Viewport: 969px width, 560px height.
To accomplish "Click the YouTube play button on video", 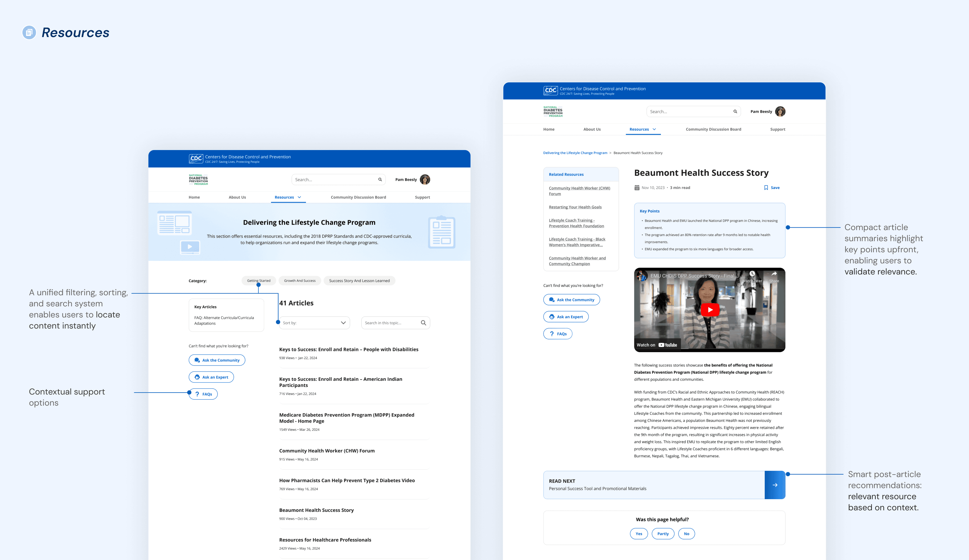I will 710,310.
